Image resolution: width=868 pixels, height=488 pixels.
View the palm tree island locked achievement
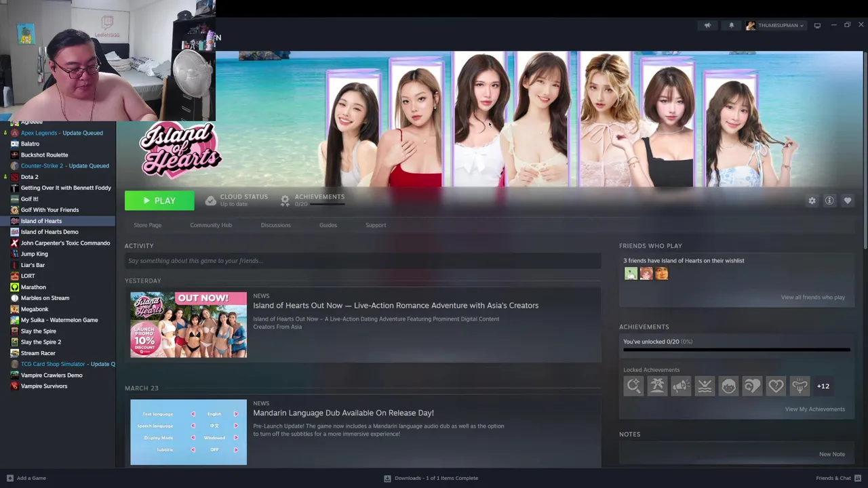pos(657,386)
